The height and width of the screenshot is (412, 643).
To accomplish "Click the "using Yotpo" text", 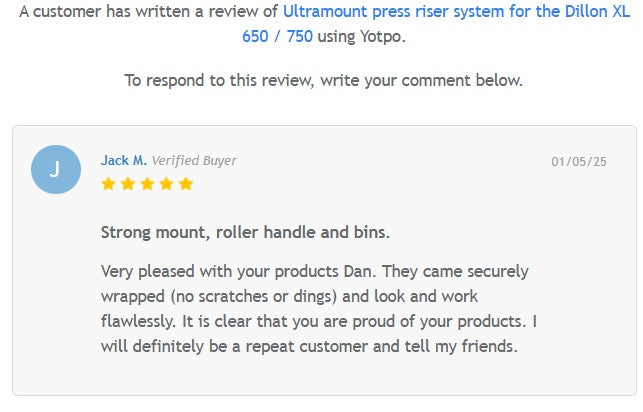I will click(362, 36).
